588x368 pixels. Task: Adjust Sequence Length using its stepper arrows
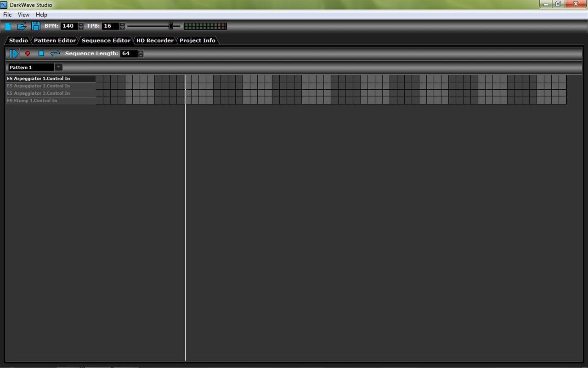(141, 53)
